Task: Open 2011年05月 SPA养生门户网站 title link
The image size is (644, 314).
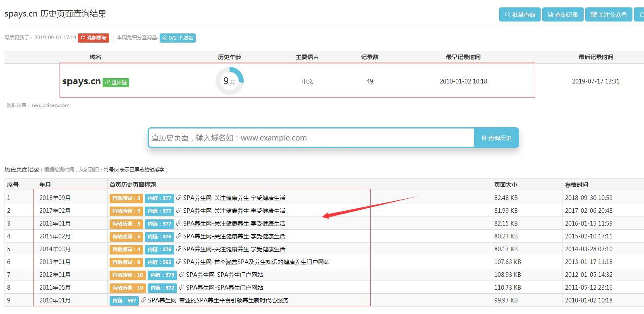Action: tap(224, 288)
